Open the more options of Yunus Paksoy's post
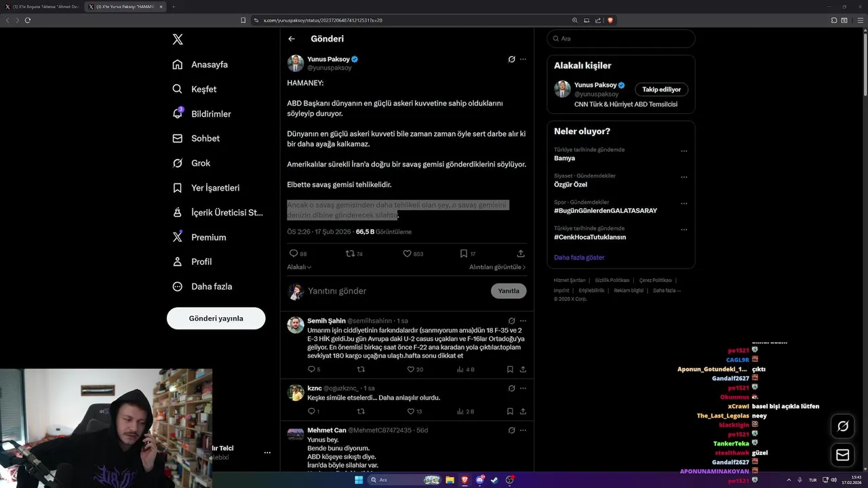Image resolution: width=868 pixels, height=488 pixels. coord(523,59)
